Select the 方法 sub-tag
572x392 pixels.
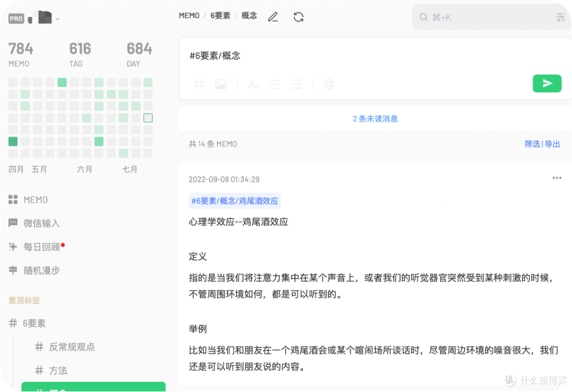58,370
